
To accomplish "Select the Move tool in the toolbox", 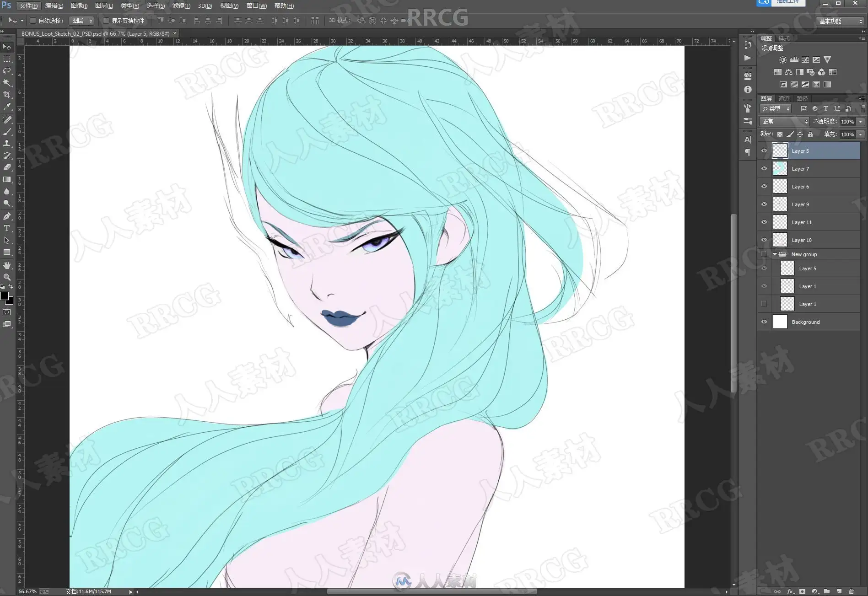I will [7, 47].
